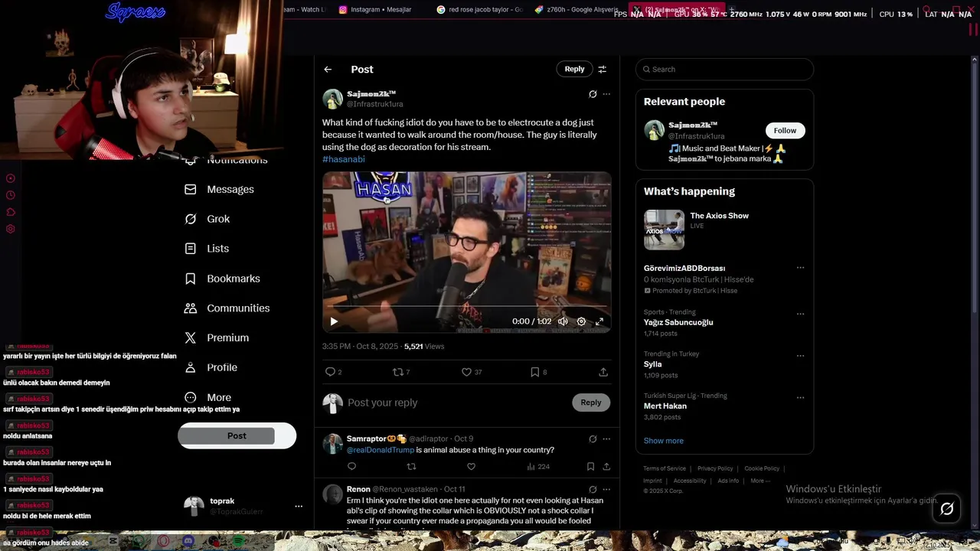
Task: Open three-dot menu on Renon's comment
Action: 606,489
